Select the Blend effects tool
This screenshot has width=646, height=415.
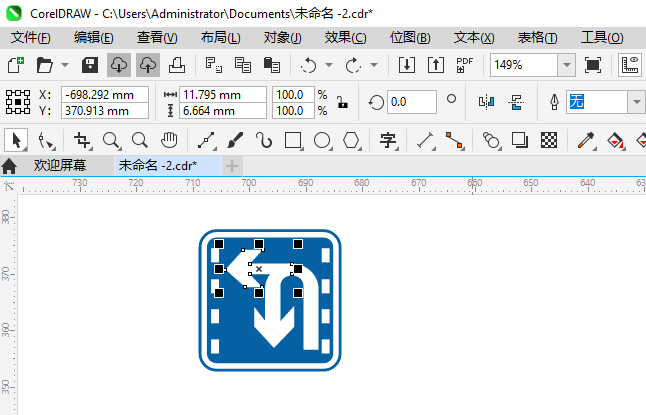tap(492, 141)
